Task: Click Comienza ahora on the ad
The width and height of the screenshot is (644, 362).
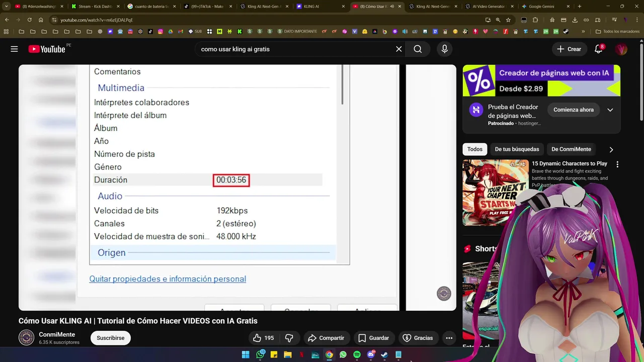Action: (574, 110)
